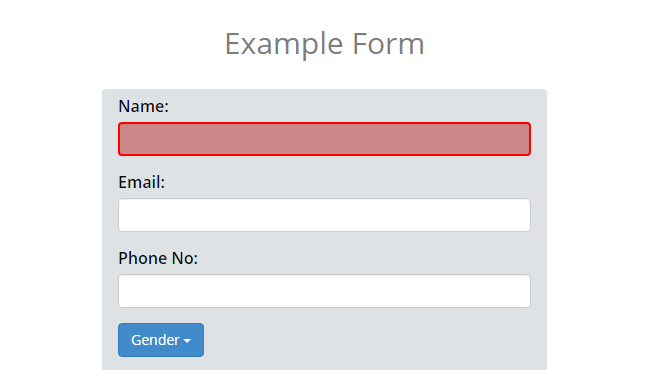This screenshot has height=370, width=649.
Task: Click the invalid Name text box
Action: point(324,139)
